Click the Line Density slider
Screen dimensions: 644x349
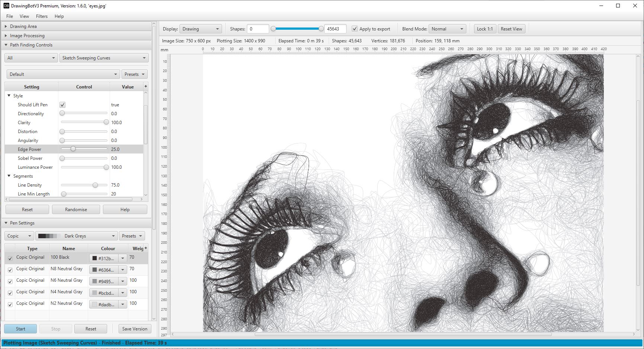click(x=84, y=185)
